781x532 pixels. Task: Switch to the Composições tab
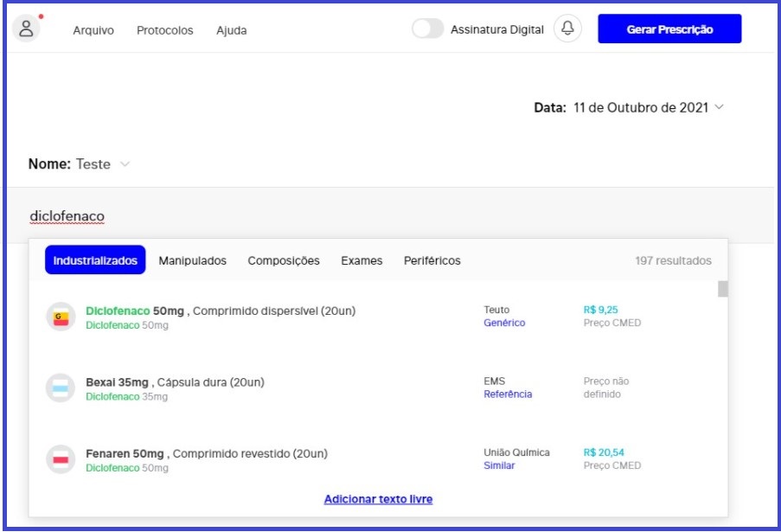click(284, 260)
